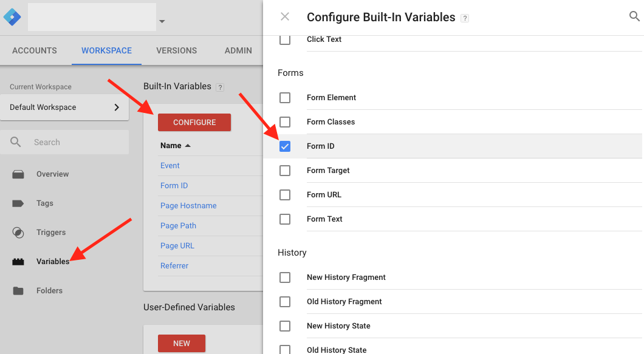Open the account container dropdown arrow
Image resolution: width=644 pixels, height=354 pixels.
pyautogui.click(x=162, y=22)
